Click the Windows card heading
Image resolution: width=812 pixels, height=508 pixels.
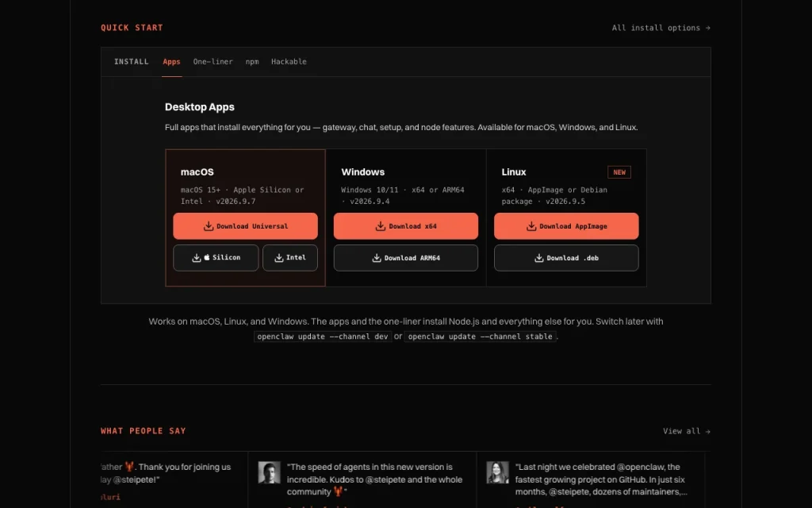pyautogui.click(x=363, y=172)
